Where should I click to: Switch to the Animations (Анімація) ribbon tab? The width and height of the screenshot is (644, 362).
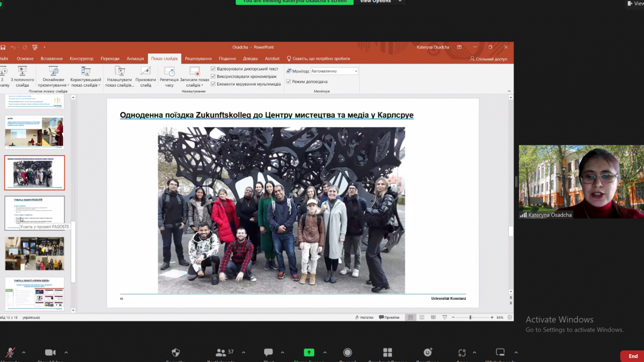[135, 58]
